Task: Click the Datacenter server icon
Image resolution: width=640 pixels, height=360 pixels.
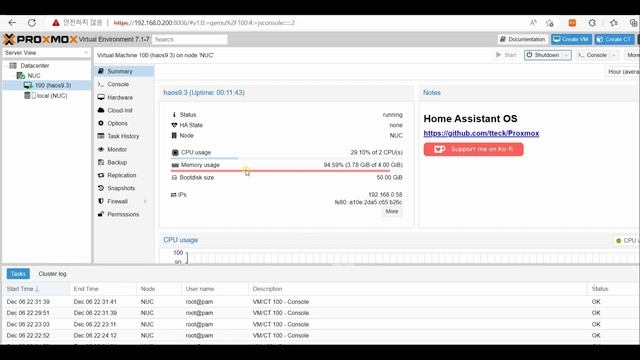Action: pyautogui.click(x=13, y=65)
